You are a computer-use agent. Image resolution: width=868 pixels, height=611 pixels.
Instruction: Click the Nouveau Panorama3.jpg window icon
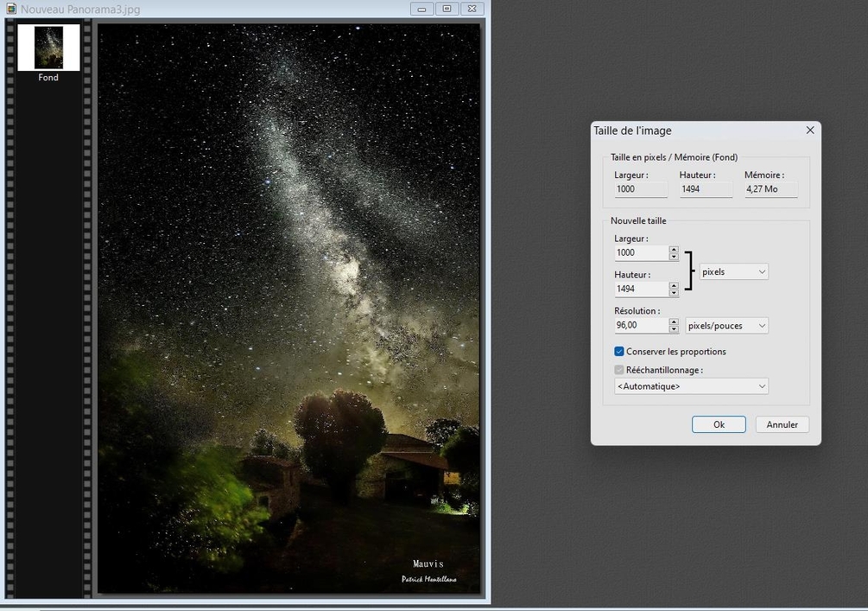(11, 9)
